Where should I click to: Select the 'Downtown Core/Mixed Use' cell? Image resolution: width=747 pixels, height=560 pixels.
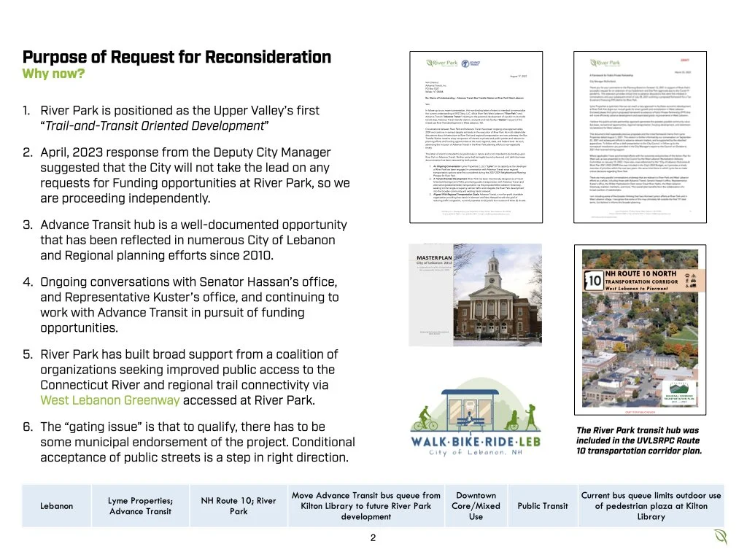click(476, 506)
